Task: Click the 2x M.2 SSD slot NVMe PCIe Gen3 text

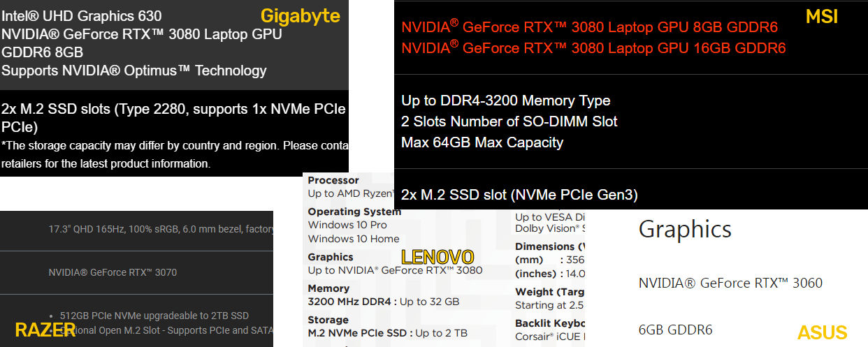Action: coord(519,195)
